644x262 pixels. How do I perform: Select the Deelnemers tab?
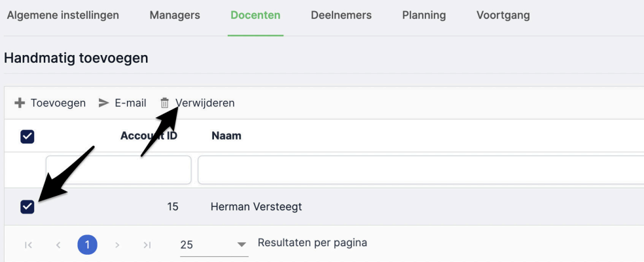click(x=341, y=15)
